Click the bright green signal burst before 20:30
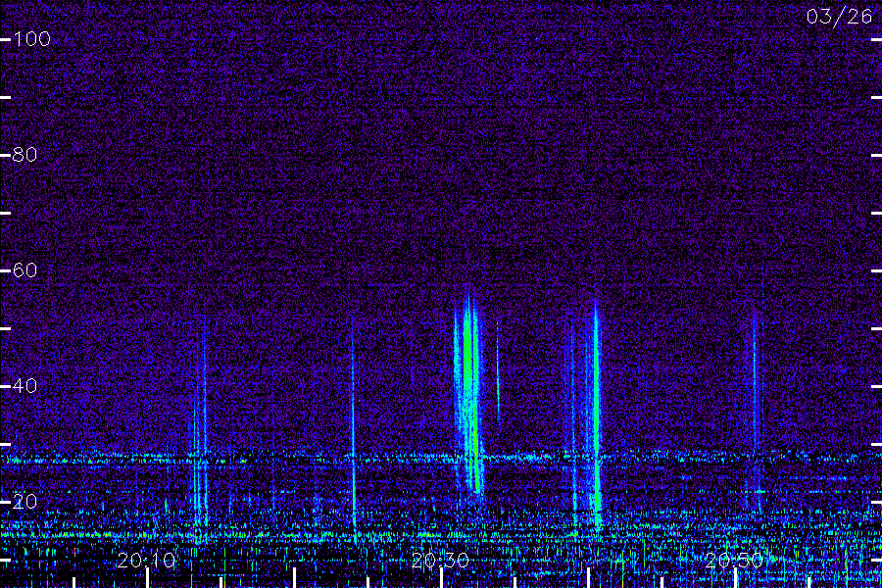Screen dimensions: 882x588 click(x=469, y=394)
